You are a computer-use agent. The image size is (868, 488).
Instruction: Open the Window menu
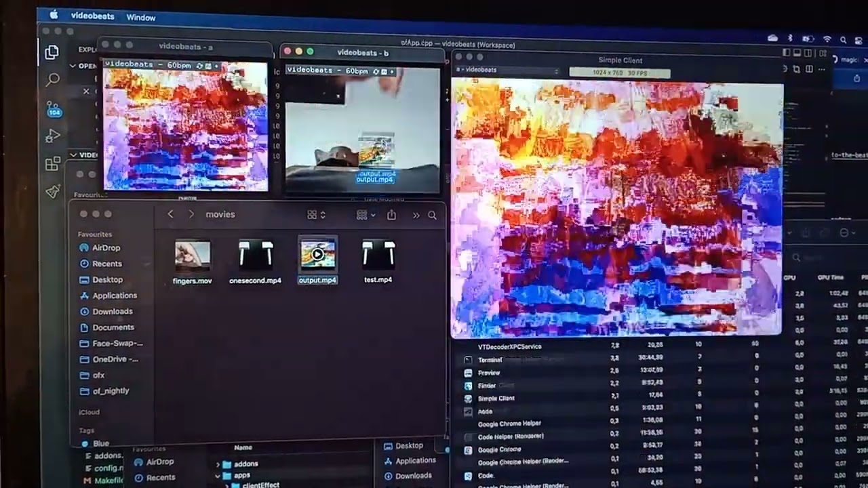(x=141, y=17)
